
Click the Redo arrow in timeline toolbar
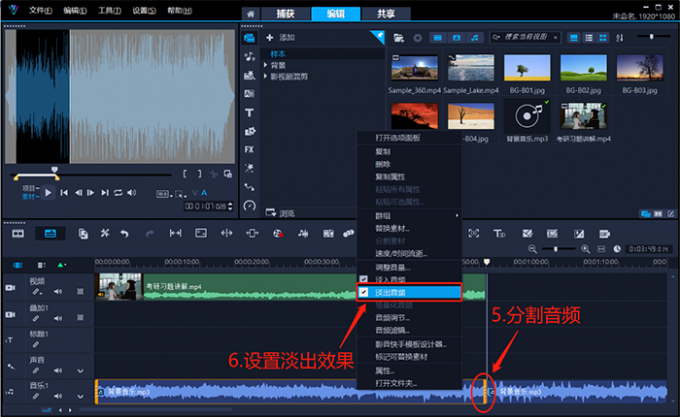click(x=150, y=234)
